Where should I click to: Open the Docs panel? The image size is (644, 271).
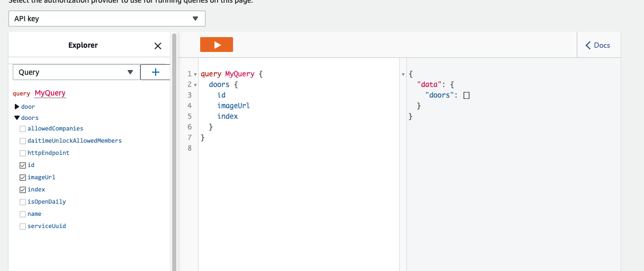tap(597, 45)
